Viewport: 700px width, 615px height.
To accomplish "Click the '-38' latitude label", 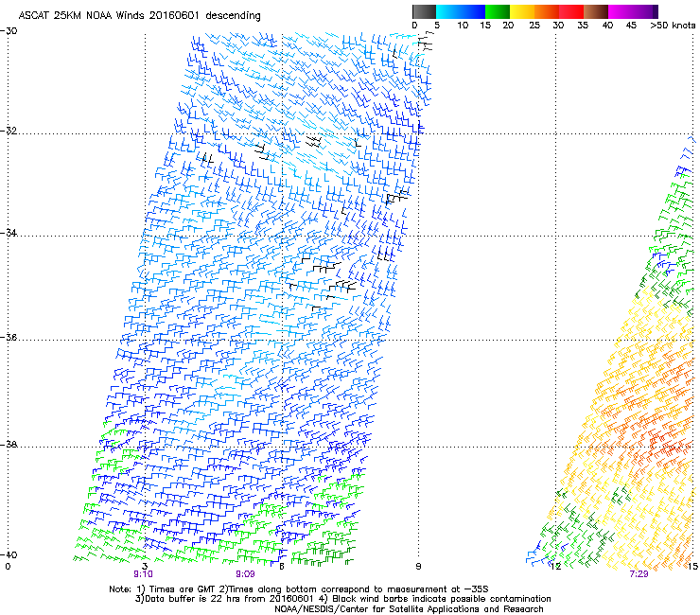I will tap(9, 445).
